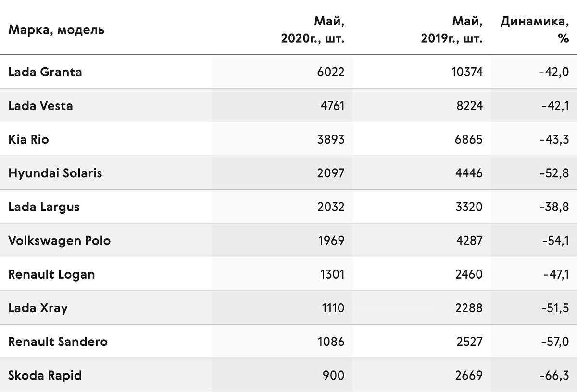Select the Lada Granta row label

45,72
